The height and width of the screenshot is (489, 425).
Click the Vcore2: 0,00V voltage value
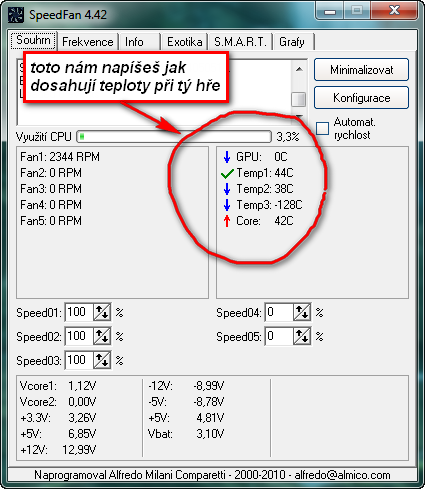point(82,402)
